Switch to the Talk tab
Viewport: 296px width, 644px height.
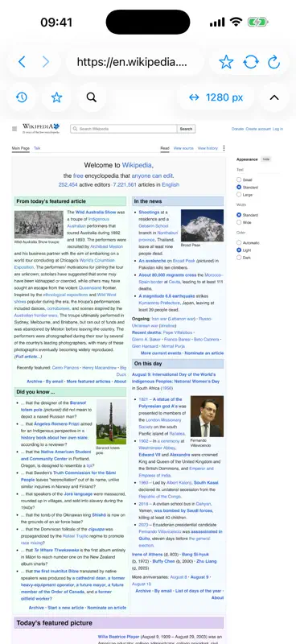37,148
